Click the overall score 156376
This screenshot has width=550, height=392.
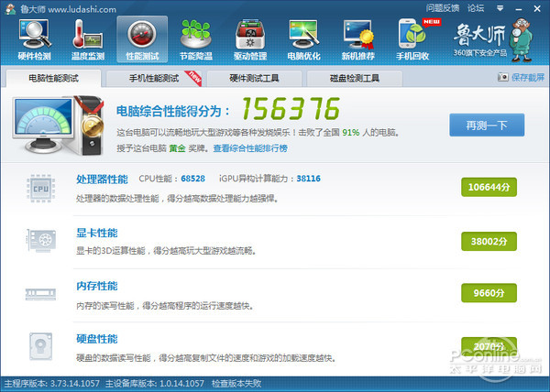pos(291,109)
